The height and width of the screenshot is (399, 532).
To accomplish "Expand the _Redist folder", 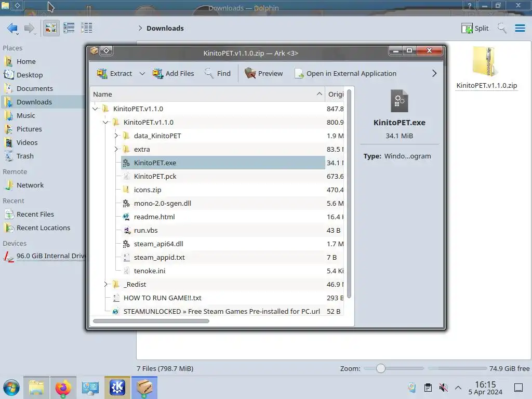I will coord(105,284).
